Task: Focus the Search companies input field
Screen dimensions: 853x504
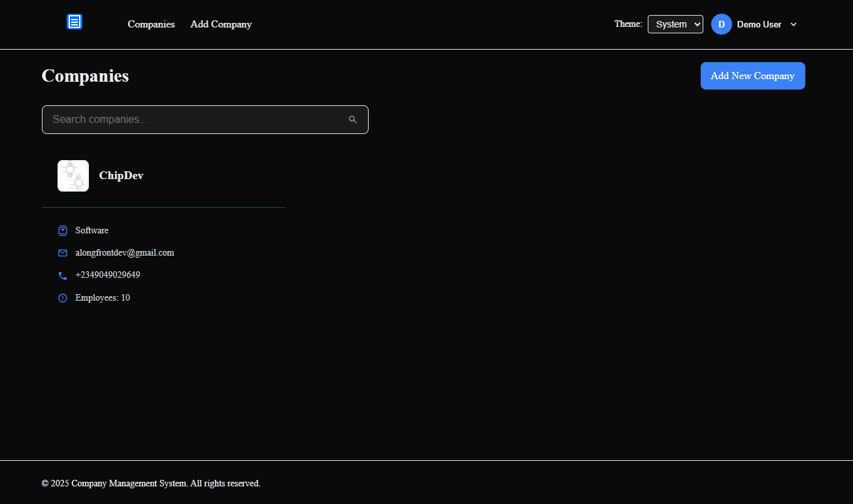Action: coord(205,120)
